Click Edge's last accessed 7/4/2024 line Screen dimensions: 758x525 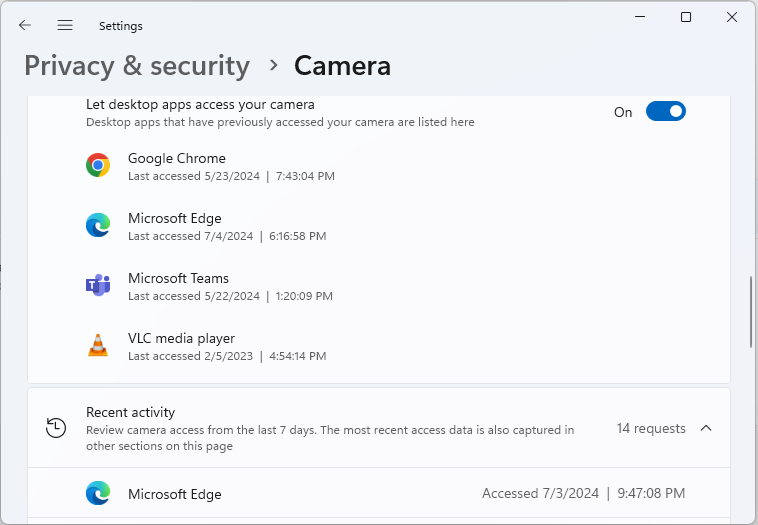click(x=227, y=236)
